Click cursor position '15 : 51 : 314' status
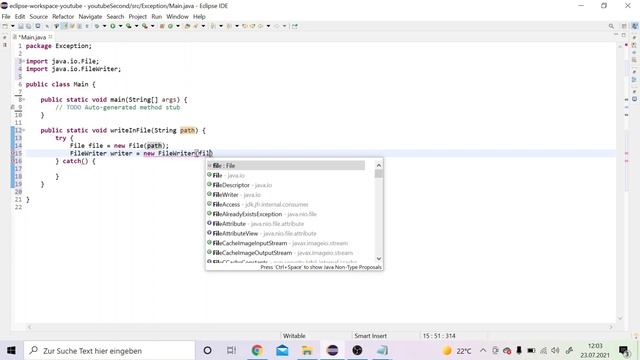 [x=439, y=336]
